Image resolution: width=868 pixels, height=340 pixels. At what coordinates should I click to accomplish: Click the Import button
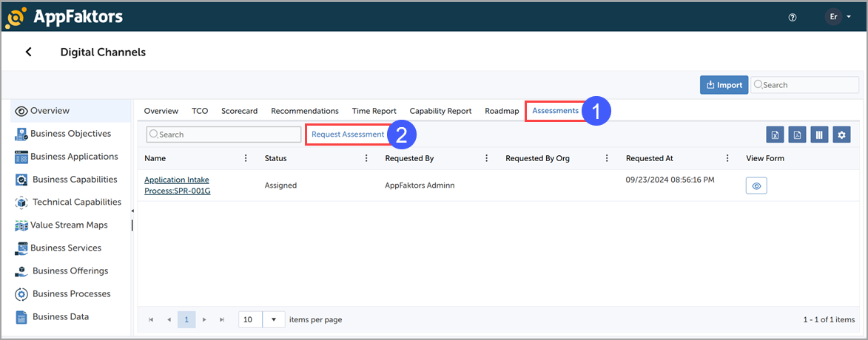tap(724, 85)
